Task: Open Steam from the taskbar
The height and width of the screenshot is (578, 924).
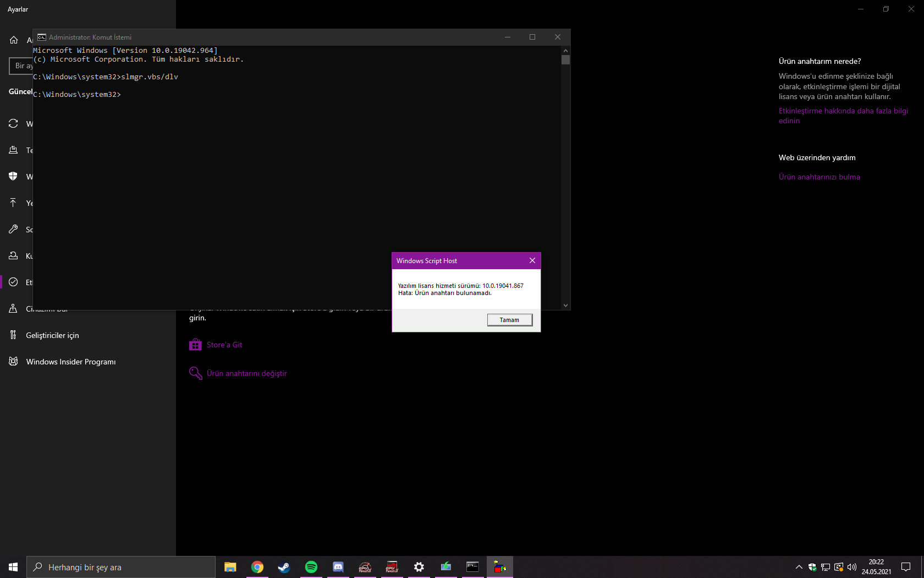Action: tap(284, 567)
